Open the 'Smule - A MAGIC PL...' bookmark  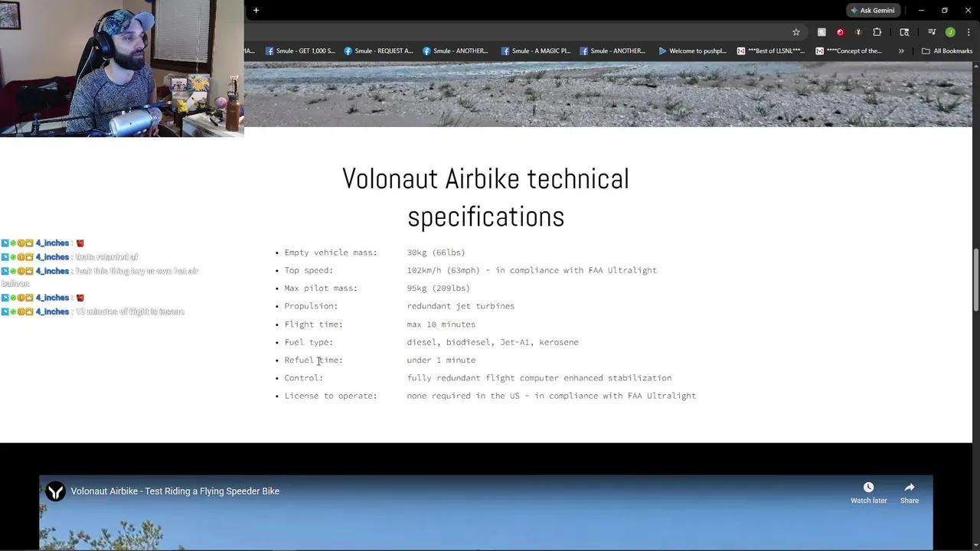536,51
